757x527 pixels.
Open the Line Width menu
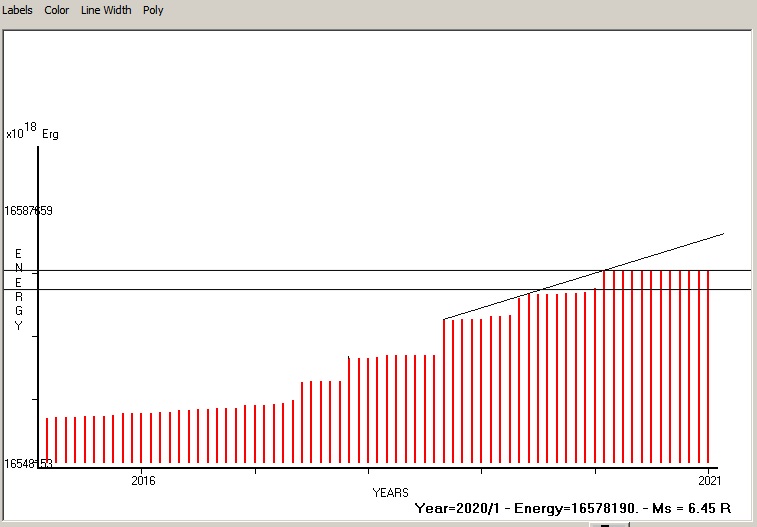pos(106,10)
